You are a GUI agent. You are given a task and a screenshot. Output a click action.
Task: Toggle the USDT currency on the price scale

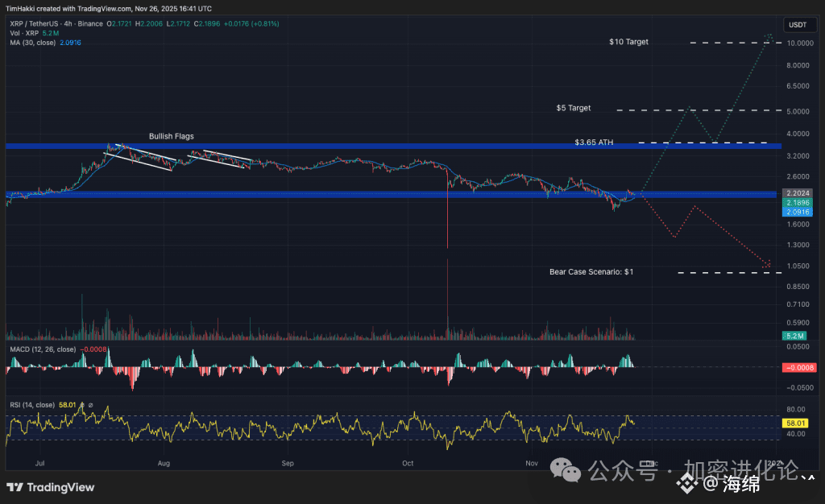coord(798,24)
